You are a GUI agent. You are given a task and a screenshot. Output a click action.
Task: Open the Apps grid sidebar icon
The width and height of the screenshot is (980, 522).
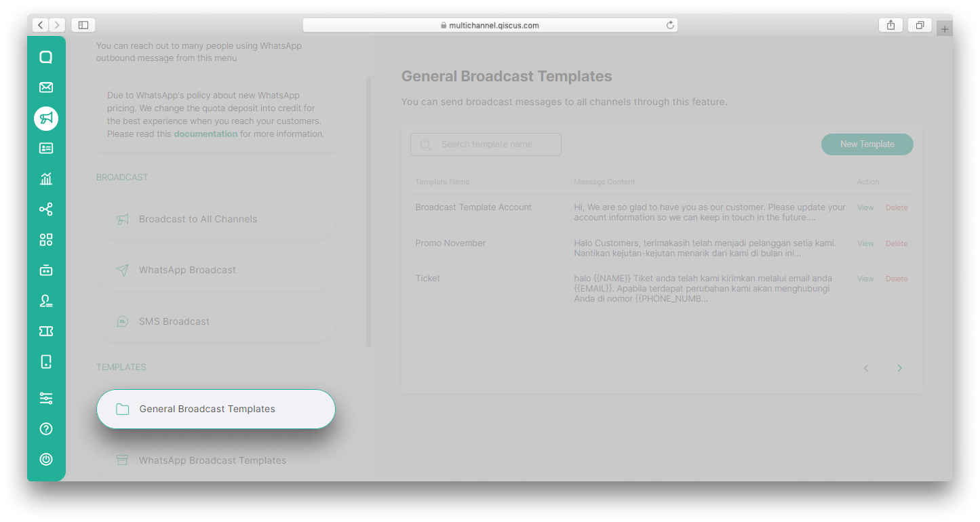[46, 240]
